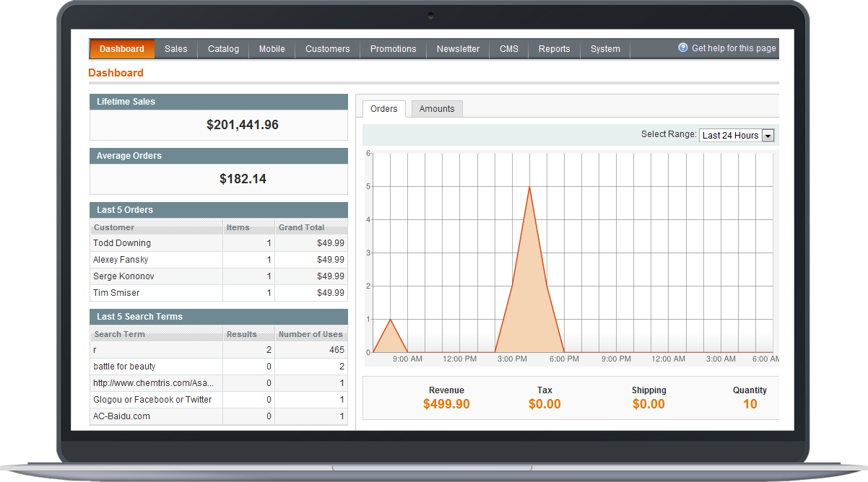Click the help question mark icon
This screenshot has width=868, height=482.
tap(683, 48)
